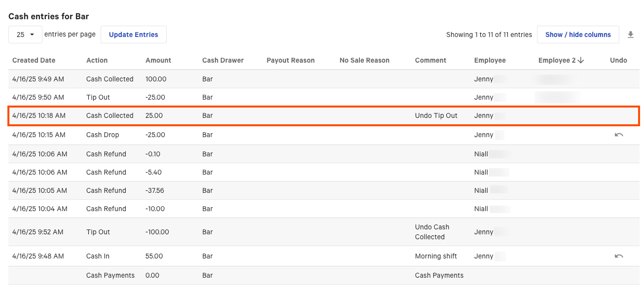Select the 4/16/25 10:18 AM date cell
The image size is (644, 292).
tap(39, 115)
